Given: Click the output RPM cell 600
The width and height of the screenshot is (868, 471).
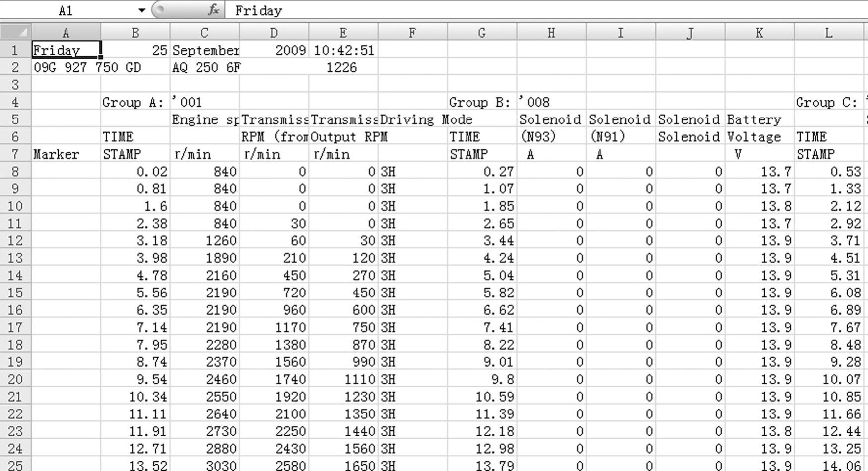Looking at the screenshot, I should pos(343,310).
